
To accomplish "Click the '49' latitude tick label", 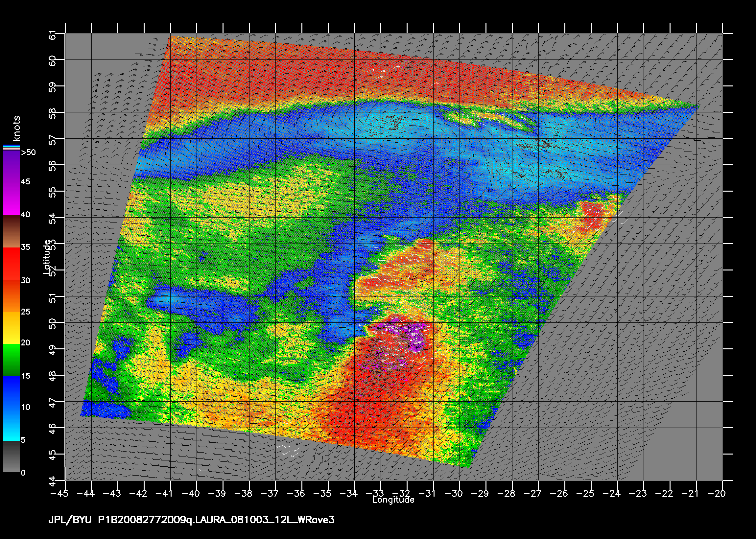I will [x=52, y=350].
